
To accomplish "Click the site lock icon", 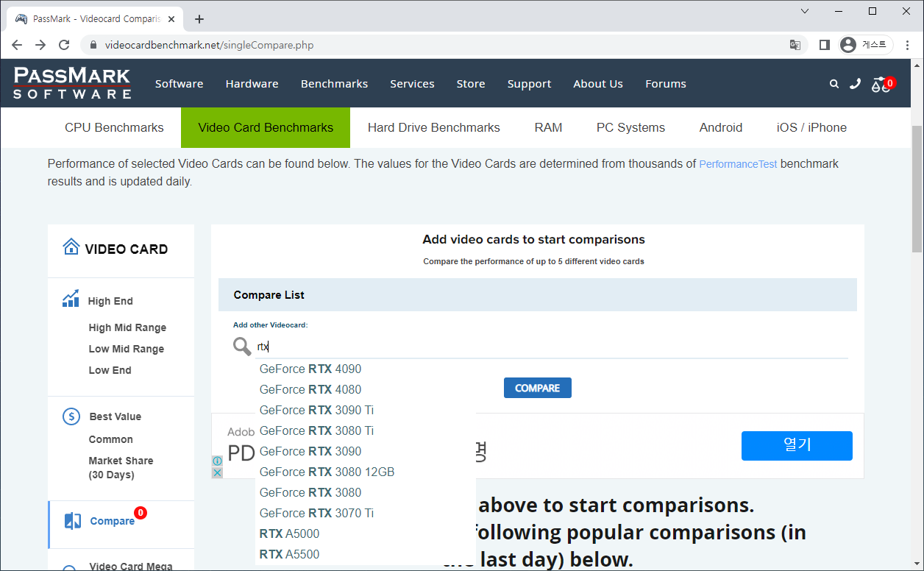I will click(93, 45).
